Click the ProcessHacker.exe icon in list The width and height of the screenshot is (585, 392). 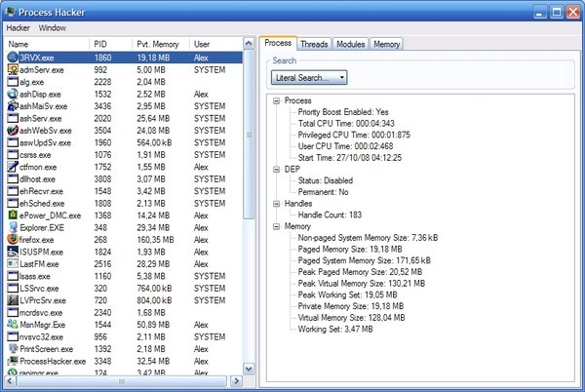tap(13, 360)
